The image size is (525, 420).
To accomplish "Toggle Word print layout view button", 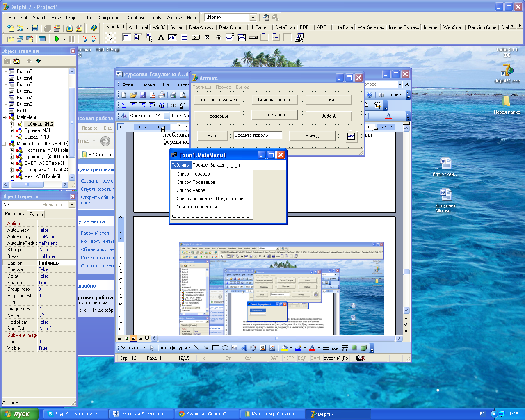I will pyautogui.click(x=133, y=338).
